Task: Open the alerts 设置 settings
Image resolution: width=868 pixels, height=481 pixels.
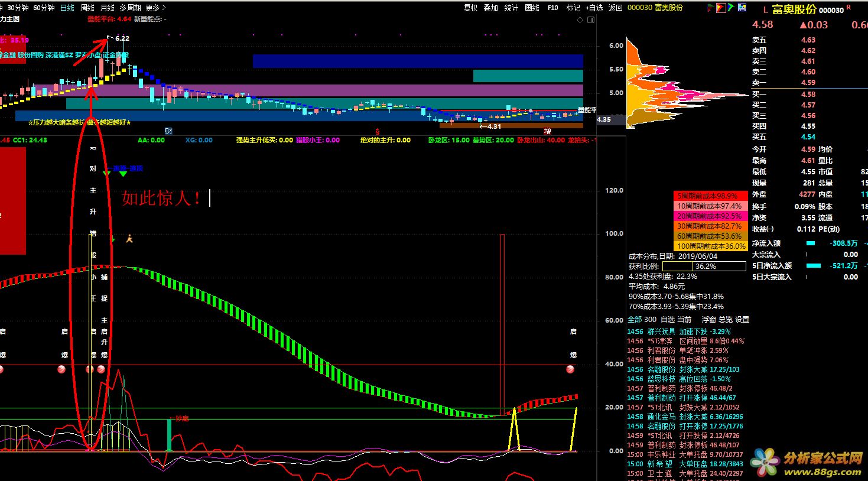Action: point(742,319)
